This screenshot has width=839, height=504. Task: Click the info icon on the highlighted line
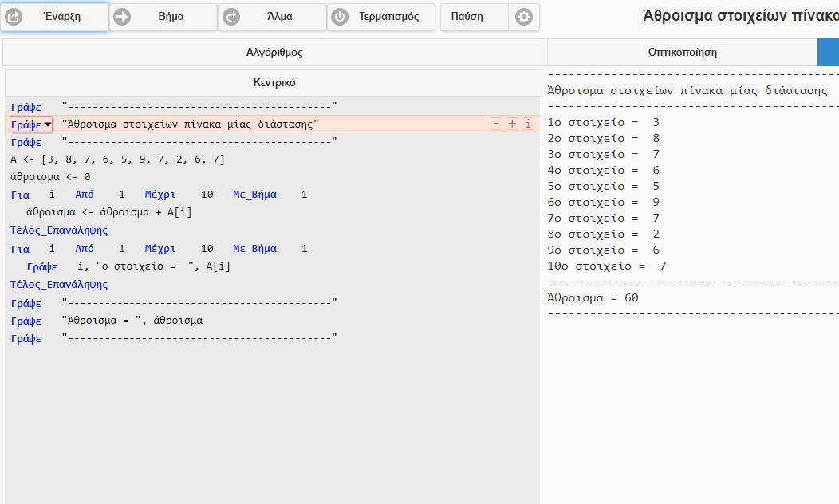click(x=528, y=124)
